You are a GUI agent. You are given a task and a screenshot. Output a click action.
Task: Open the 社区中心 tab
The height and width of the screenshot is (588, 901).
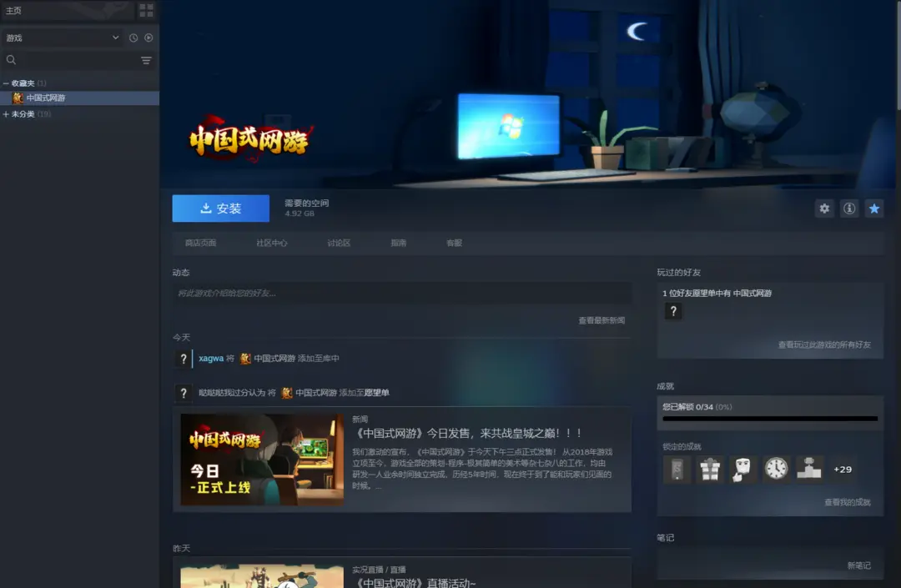click(272, 243)
